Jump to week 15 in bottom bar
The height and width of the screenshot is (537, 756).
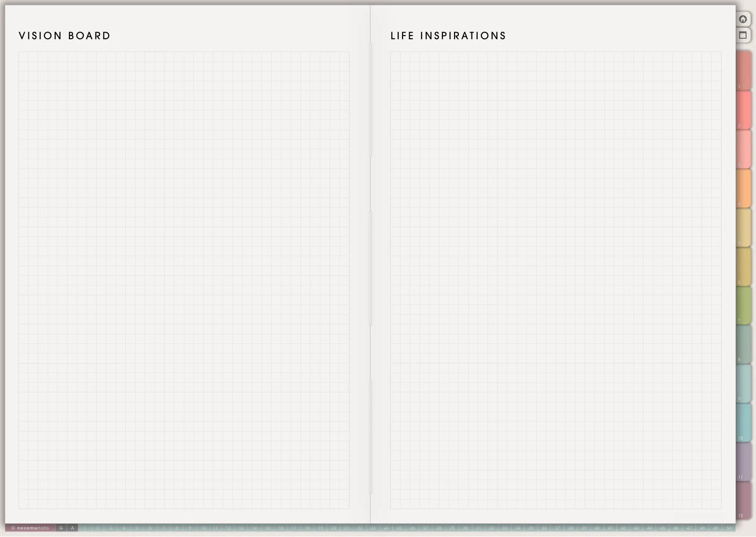(x=267, y=528)
